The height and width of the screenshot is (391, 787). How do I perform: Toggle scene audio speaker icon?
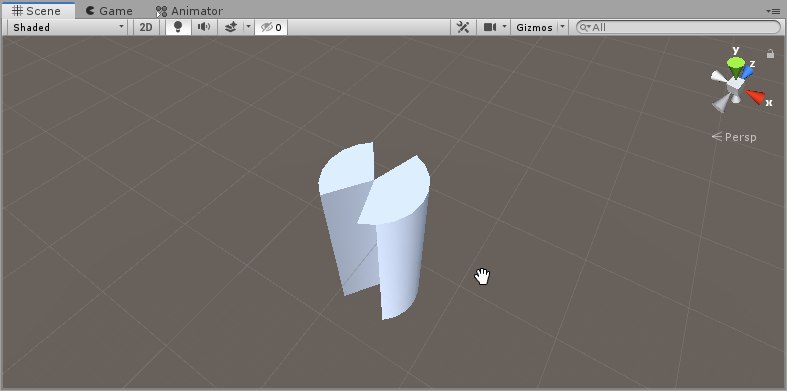click(204, 27)
